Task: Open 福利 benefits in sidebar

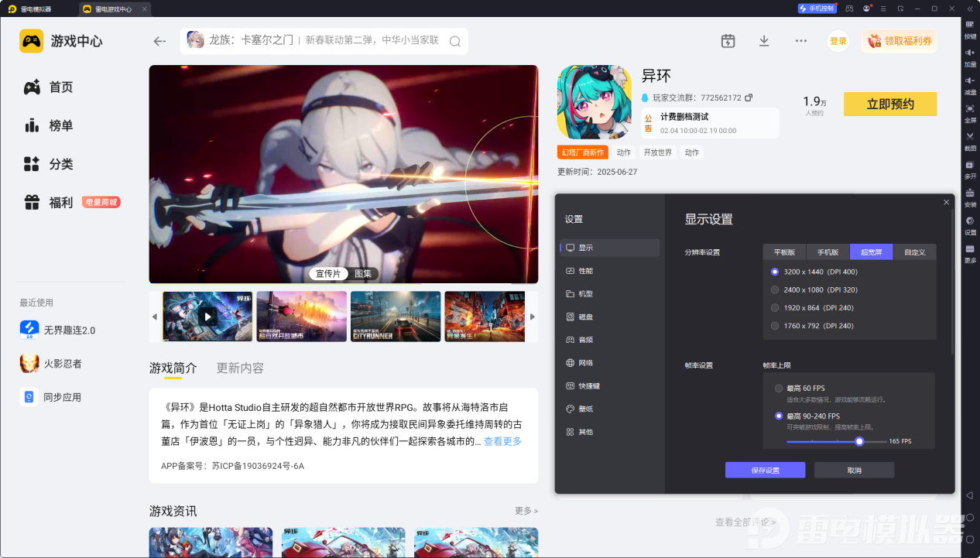Action: pyautogui.click(x=49, y=203)
